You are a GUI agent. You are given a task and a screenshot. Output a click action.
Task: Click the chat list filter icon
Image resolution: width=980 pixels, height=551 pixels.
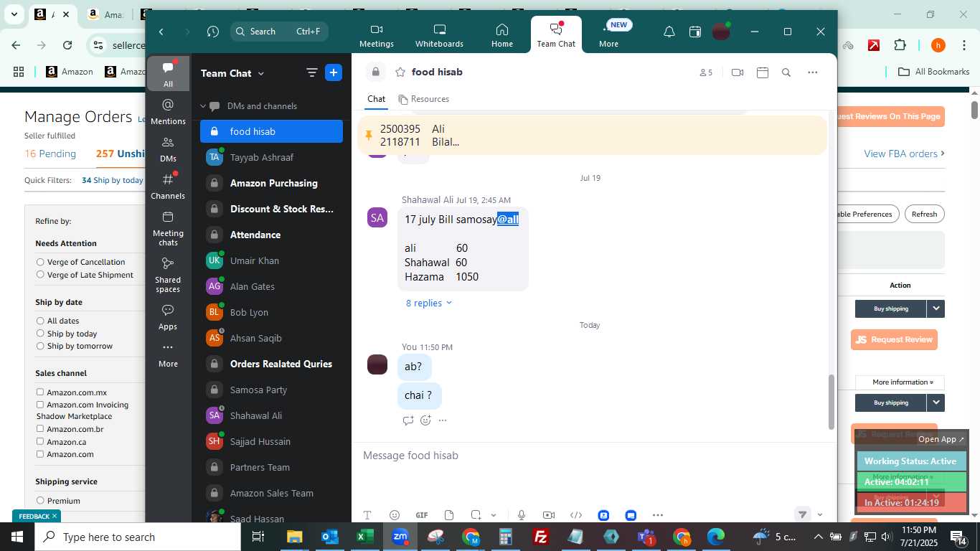[312, 72]
